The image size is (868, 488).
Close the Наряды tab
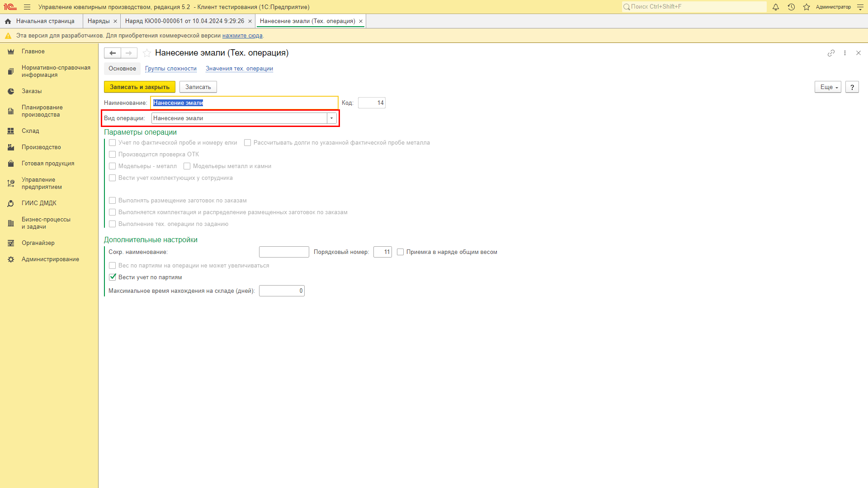tap(115, 21)
